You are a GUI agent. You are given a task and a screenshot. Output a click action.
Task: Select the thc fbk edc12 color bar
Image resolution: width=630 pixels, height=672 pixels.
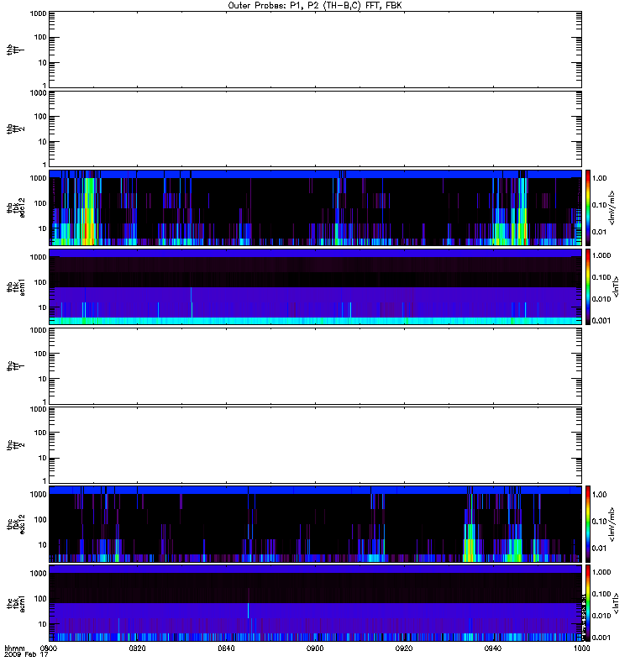[588, 524]
